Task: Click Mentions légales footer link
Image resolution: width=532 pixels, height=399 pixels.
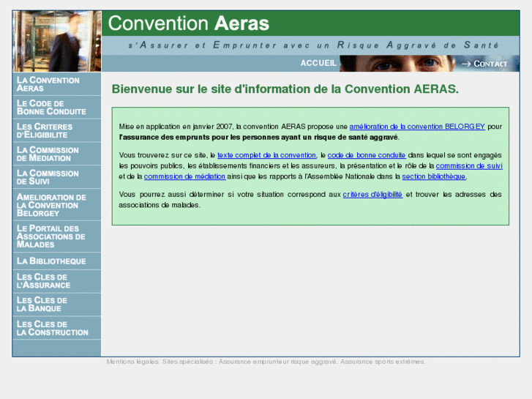Action: pyautogui.click(x=132, y=362)
